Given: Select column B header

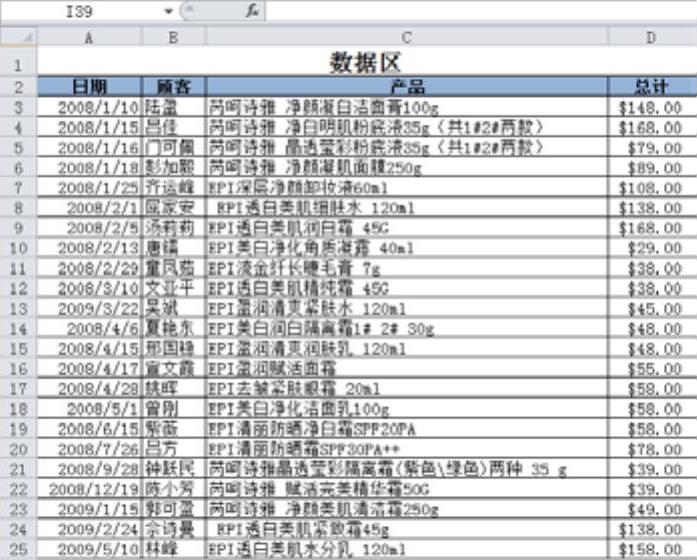Looking at the screenshot, I should (173, 38).
